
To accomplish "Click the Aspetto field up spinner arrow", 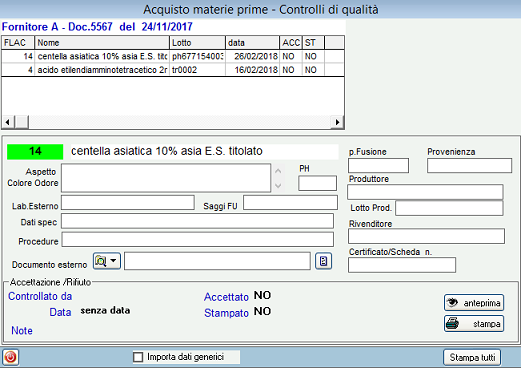I will click(x=278, y=171).
